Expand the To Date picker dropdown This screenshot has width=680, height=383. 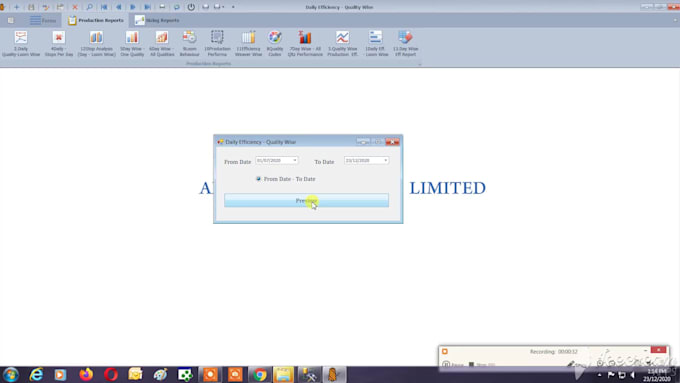(x=386, y=160)
